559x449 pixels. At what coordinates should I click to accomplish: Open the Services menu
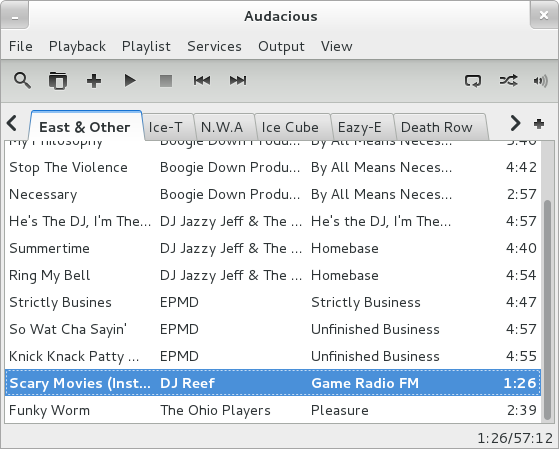[214, 46]
